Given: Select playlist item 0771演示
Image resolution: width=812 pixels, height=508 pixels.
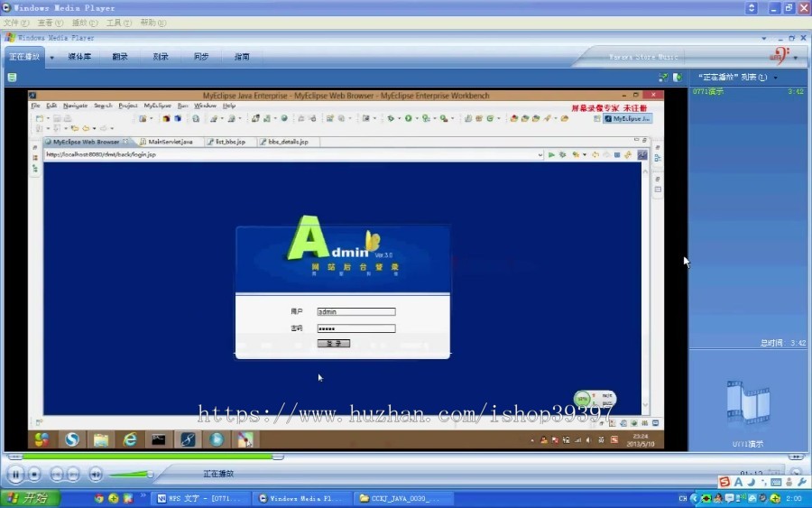Looking at the screenshot, I should point(747,92).
